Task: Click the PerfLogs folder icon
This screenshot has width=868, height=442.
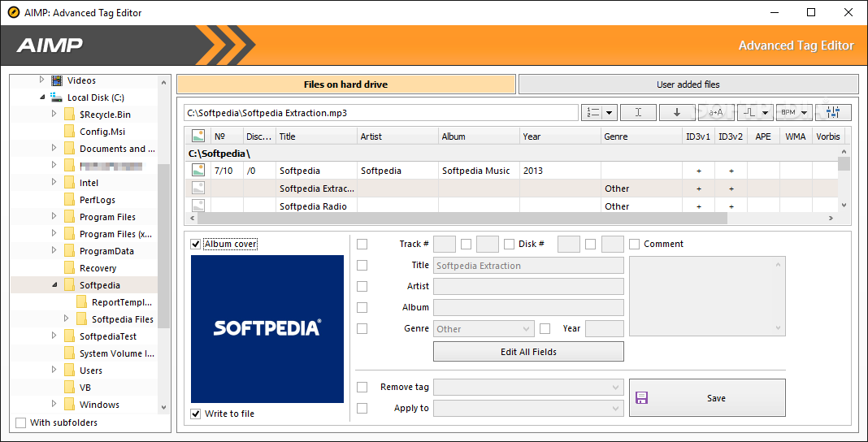Action: click(x=69, y=200)
